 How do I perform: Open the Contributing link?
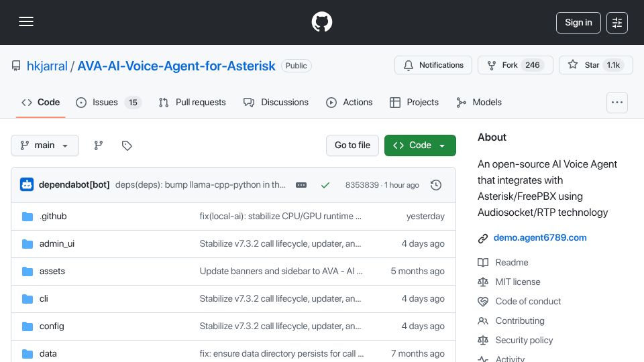click(x=519, y=321)
